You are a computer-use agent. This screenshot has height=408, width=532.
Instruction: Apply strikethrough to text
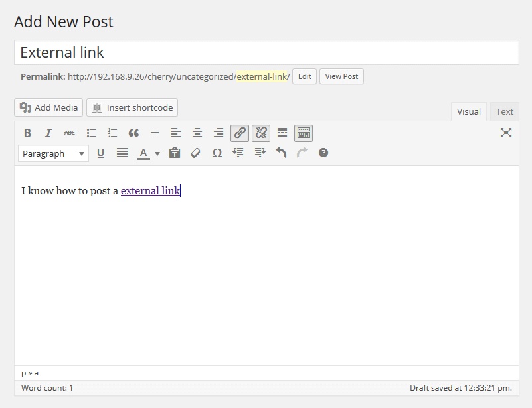click(x=70, y=133)
